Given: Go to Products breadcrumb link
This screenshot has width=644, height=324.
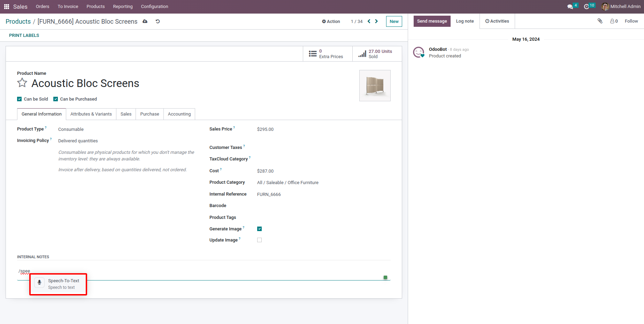Looking at the screenshot, I should [18, 22].
